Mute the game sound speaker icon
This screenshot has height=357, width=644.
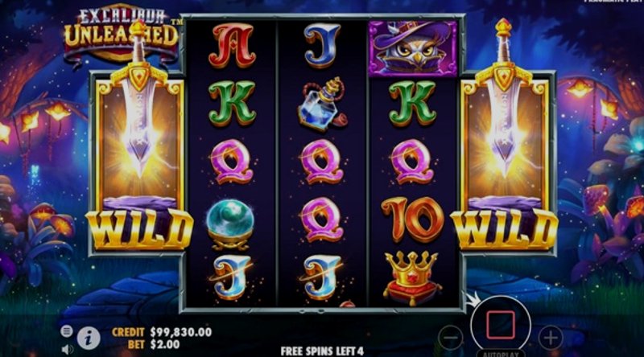pyautogui.click(x=68, y=349)
